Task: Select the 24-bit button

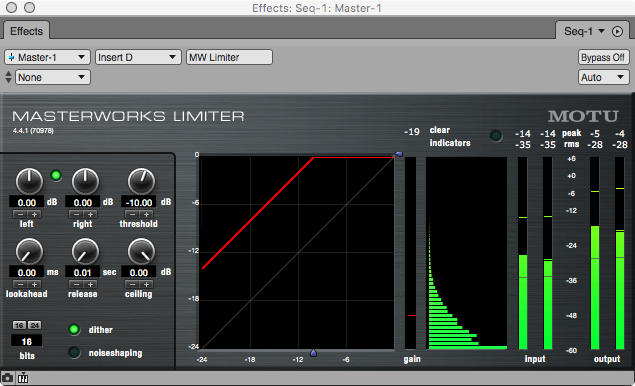Action: 34,325
